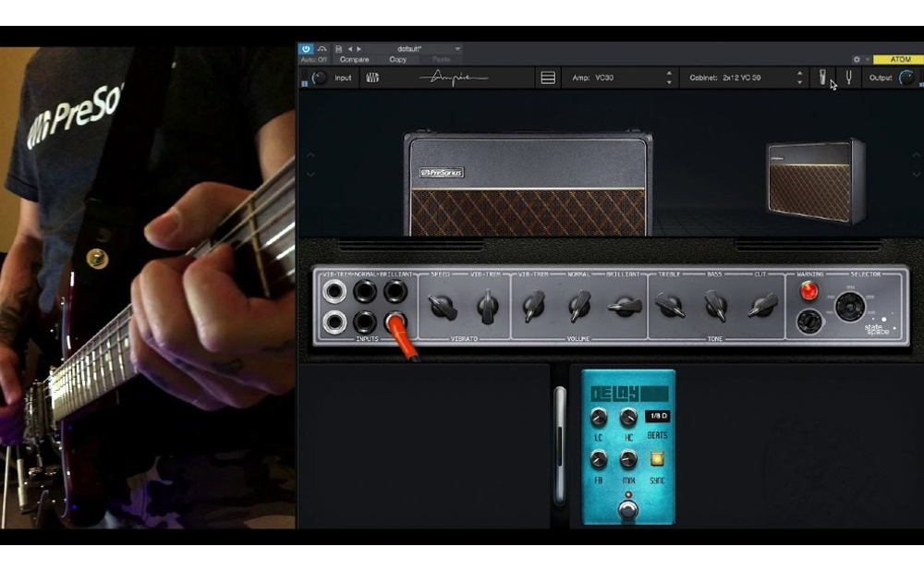Image resolution: width=924 pixels, height=571 pixels.
Task: Open the plugin settings gear
Action: click(857, 59)
